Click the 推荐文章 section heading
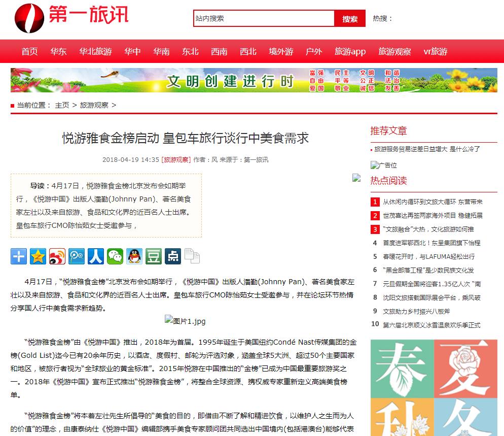The height and width of the screenshot is (436, 504). pos(388,130)
